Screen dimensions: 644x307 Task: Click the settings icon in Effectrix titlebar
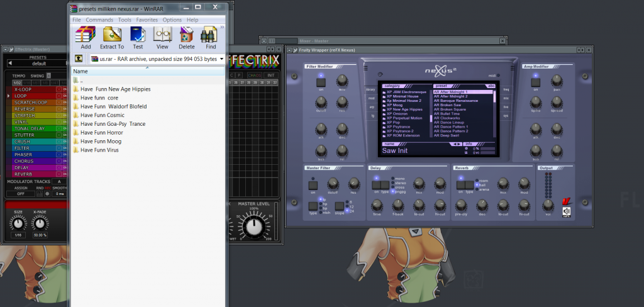click(x=11, y=50)
